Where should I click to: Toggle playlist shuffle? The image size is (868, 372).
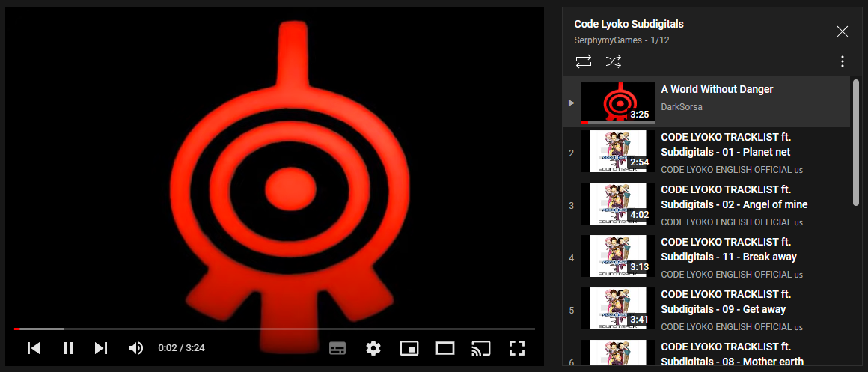coord(614,61)
